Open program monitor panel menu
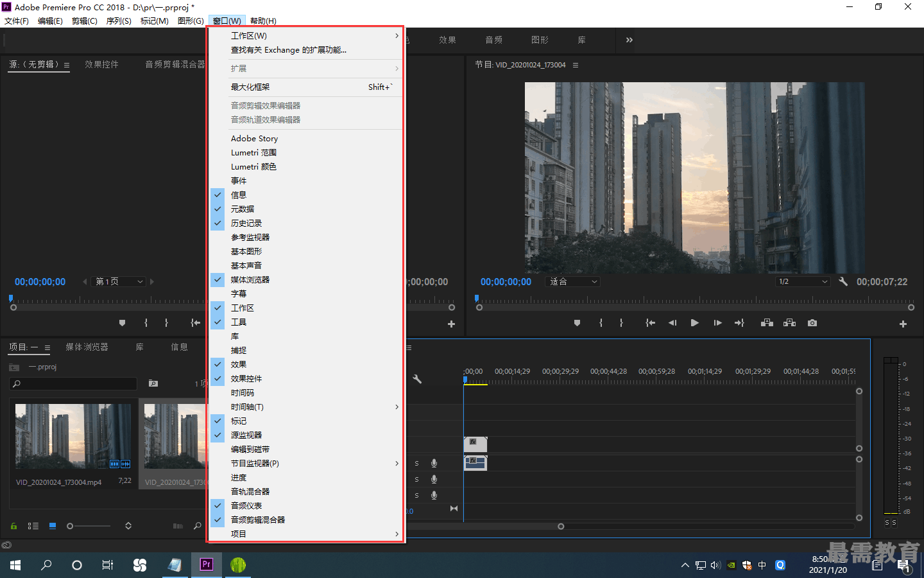 tap(576, 65)
